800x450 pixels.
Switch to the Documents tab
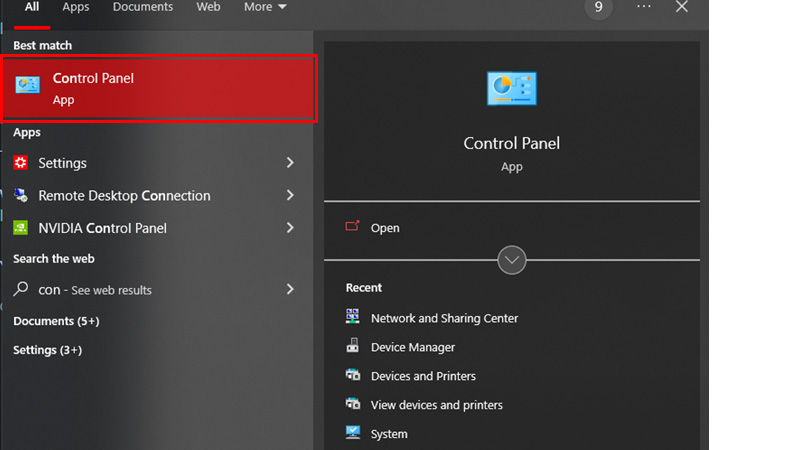[x=142, y=7]
